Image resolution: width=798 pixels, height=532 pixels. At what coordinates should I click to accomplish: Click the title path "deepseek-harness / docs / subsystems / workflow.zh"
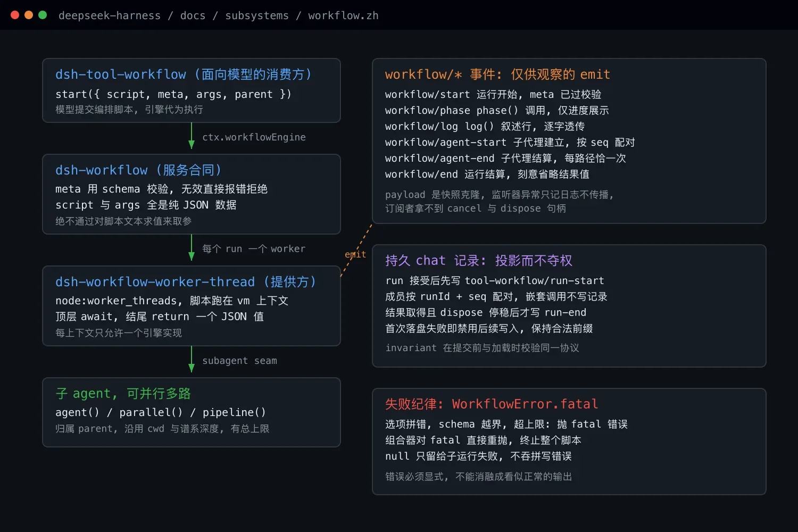[219, 15]
